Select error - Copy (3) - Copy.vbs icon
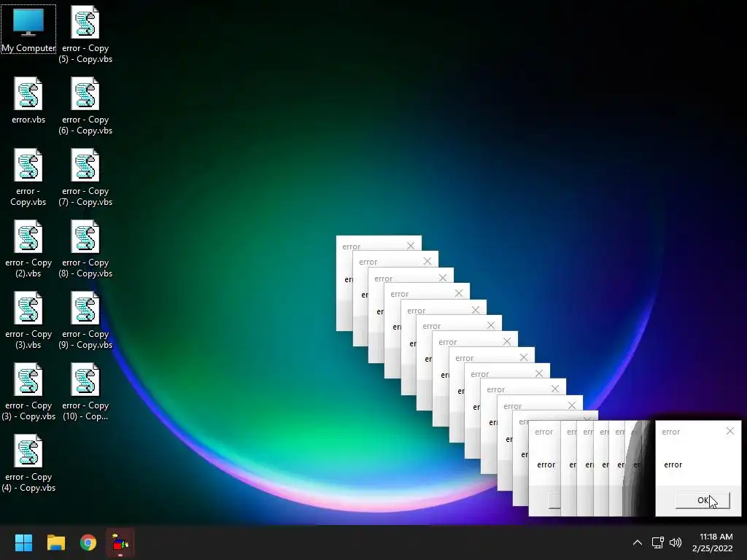747x560 pixels. (x=28, y=392)
